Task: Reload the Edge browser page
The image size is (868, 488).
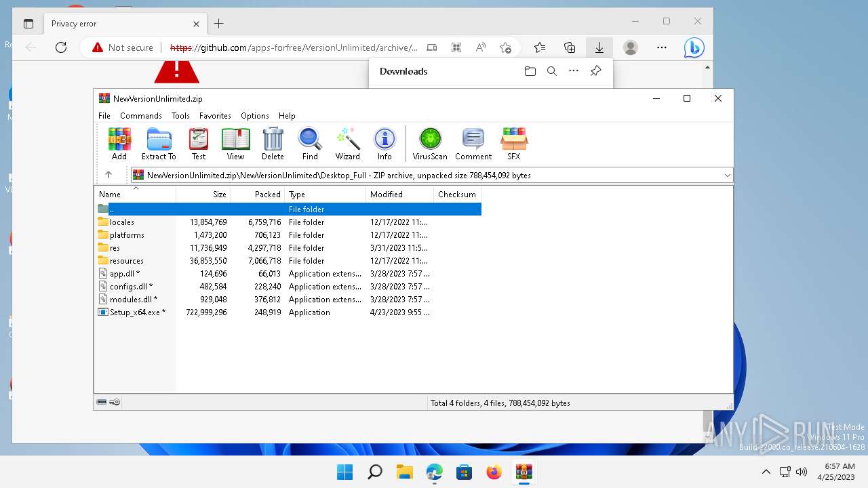Action: click(61, 47)
